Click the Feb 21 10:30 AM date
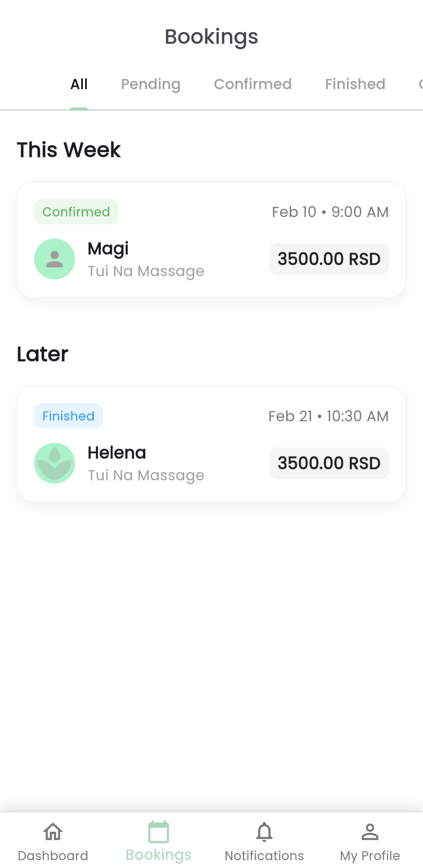This screenshot has height=868, width=423. click(328, 416)
